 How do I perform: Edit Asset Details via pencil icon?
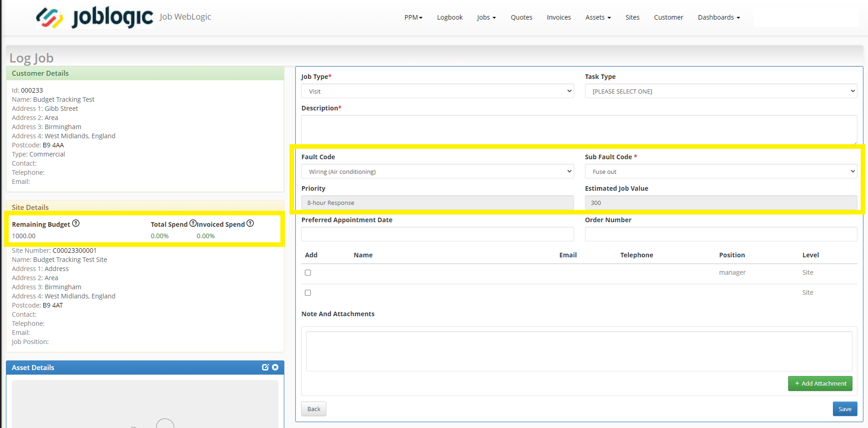click(x=265, y=367)
